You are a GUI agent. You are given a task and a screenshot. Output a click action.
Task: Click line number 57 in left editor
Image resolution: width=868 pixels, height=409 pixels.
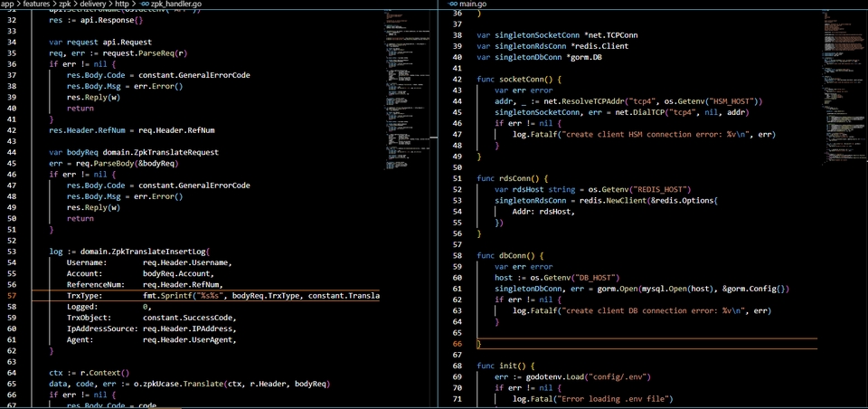pyautogui.click(x=13, y=296)
